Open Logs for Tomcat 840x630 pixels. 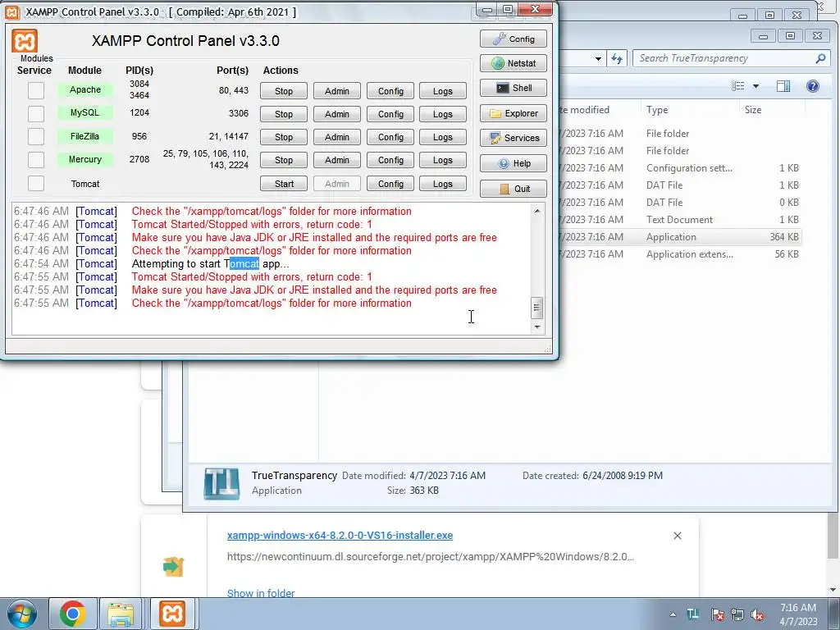(443, 184)
